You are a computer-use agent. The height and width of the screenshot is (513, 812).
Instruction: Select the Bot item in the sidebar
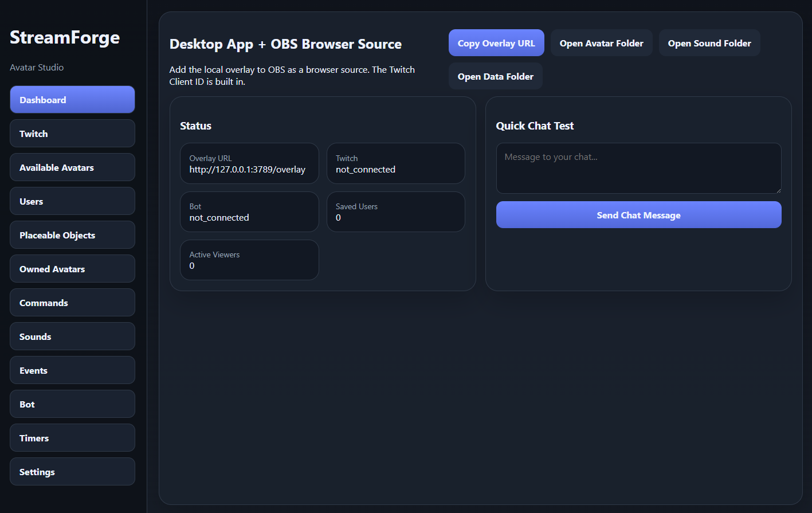(x=72, y=404)
